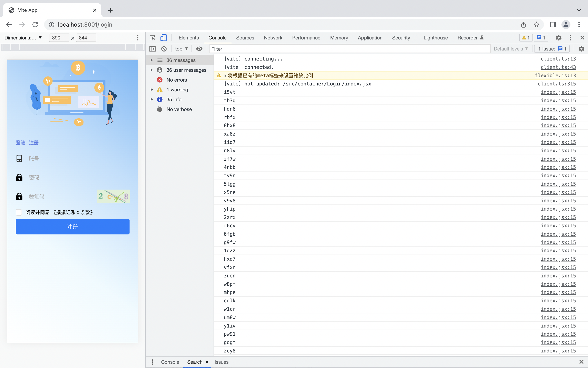Open flexible.js:13 source link
Viewport: 588px width, 368px height.
tap(555, 75)
